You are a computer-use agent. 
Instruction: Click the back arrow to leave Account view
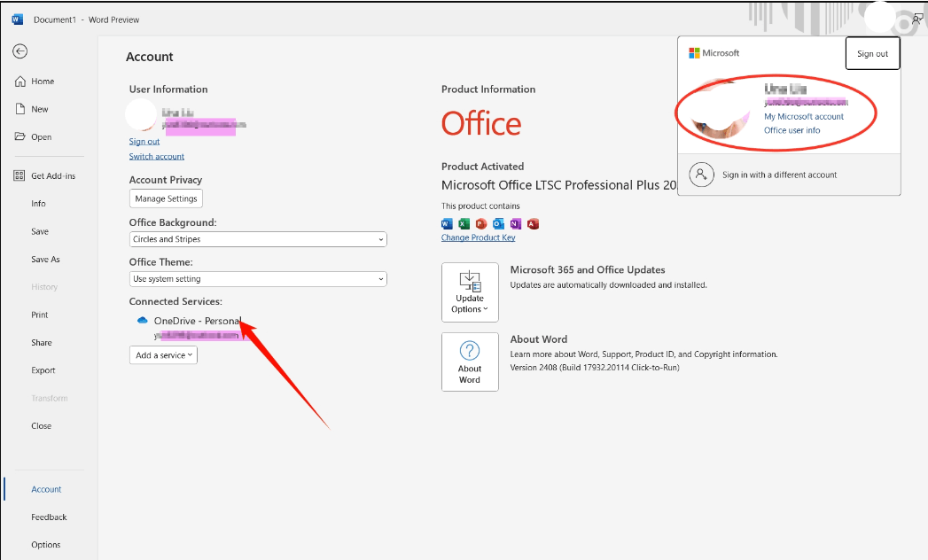pyautogui.click(x=19, y=51)
